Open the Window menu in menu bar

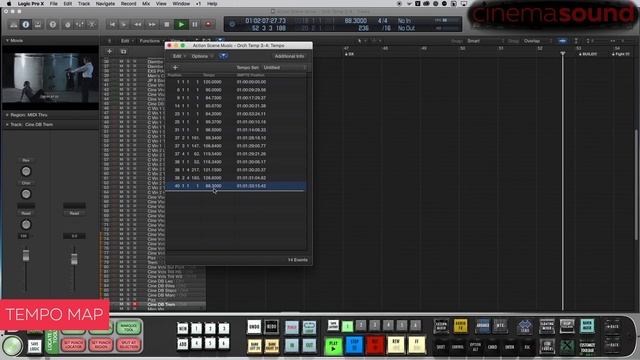point(181,4)
